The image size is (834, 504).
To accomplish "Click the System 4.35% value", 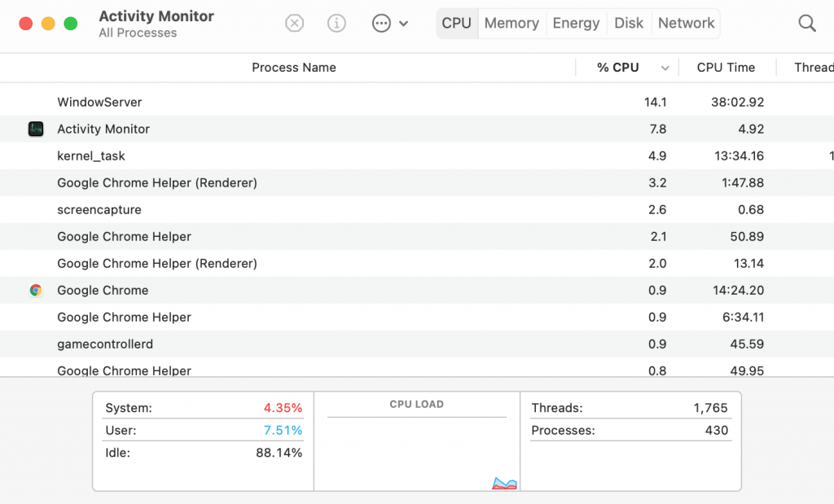I will coord(283,408).
